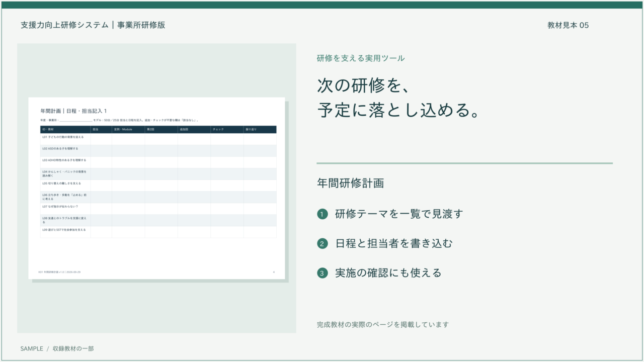Screen dimensions: 644x362
Task: Click the headline line '予定に落とし込める。'
Action: 398,110
